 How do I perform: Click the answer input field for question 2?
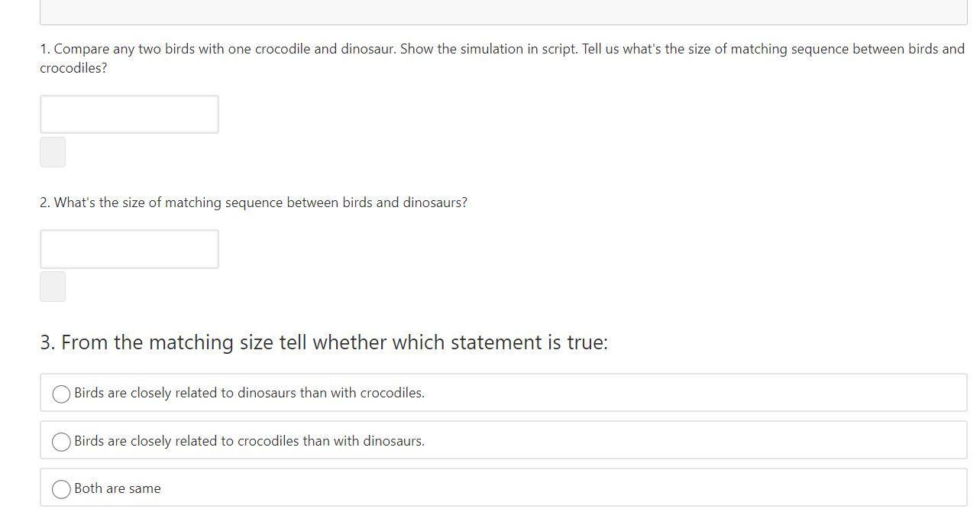[128, 248]
